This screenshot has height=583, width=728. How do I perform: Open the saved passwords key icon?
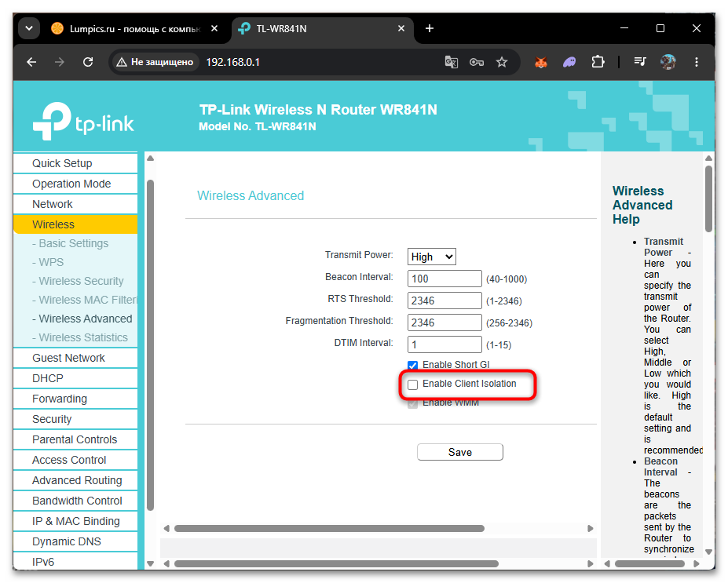pyautogui.click(x=477, y=62)
